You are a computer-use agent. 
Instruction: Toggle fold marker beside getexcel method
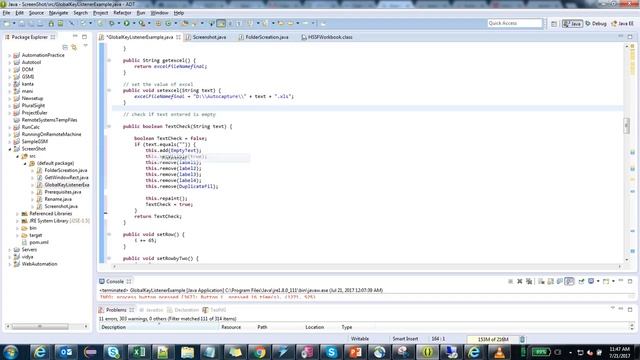tap(109, 60)
